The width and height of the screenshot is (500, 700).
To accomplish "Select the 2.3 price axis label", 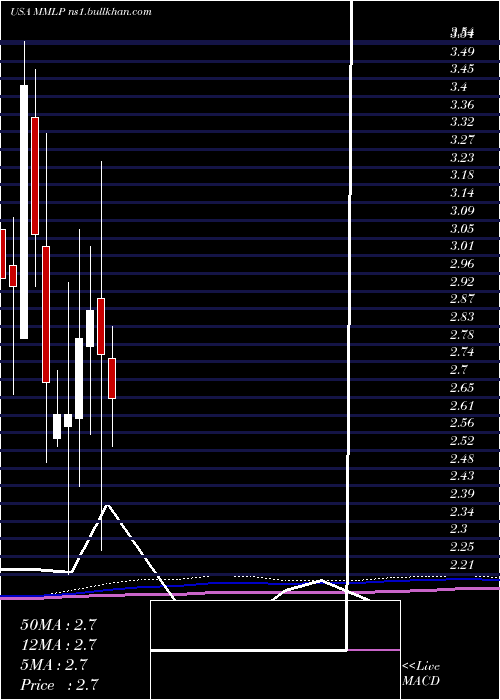I will point(459,529).
